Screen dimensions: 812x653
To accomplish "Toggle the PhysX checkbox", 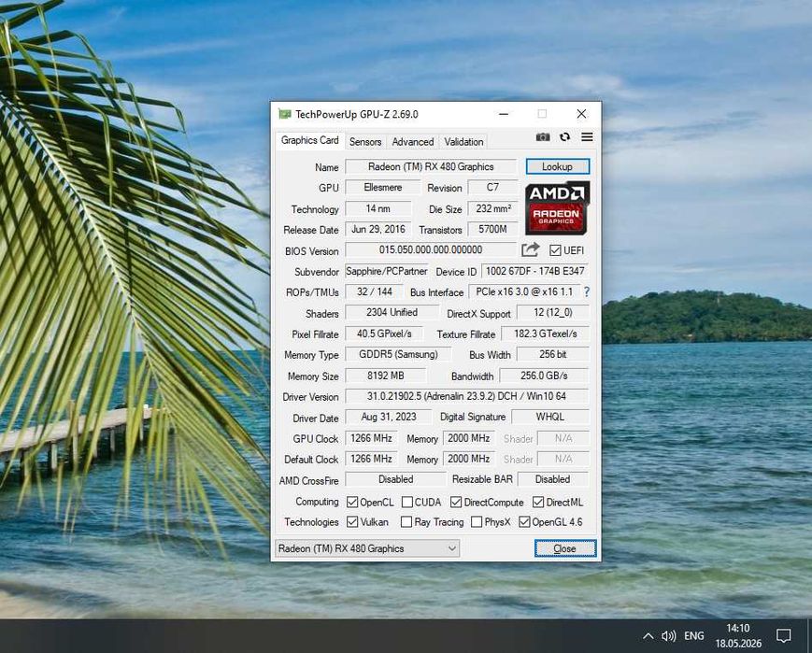I will click(x=477, y=522).
